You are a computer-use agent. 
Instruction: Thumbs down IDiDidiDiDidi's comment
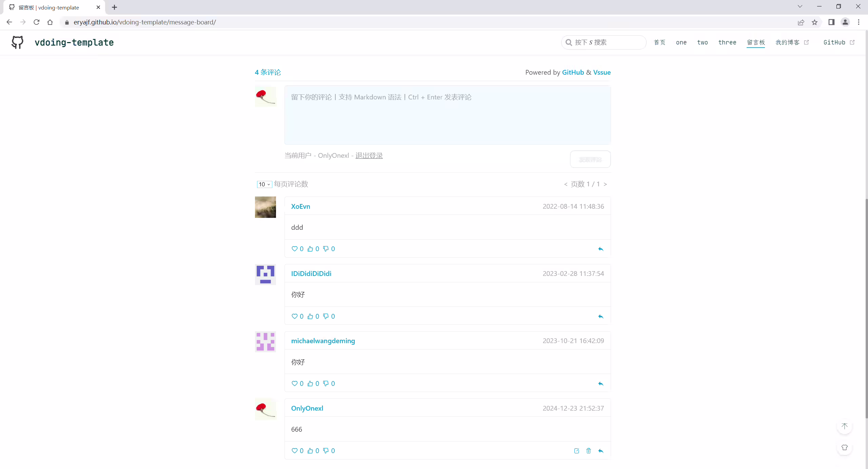coord(326,316)
